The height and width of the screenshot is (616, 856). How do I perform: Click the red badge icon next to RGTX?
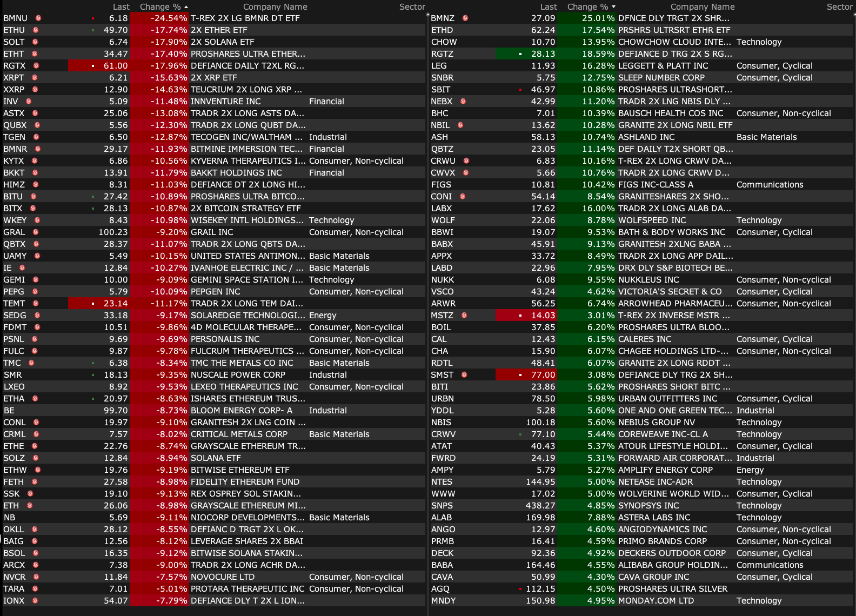point(36,66)
